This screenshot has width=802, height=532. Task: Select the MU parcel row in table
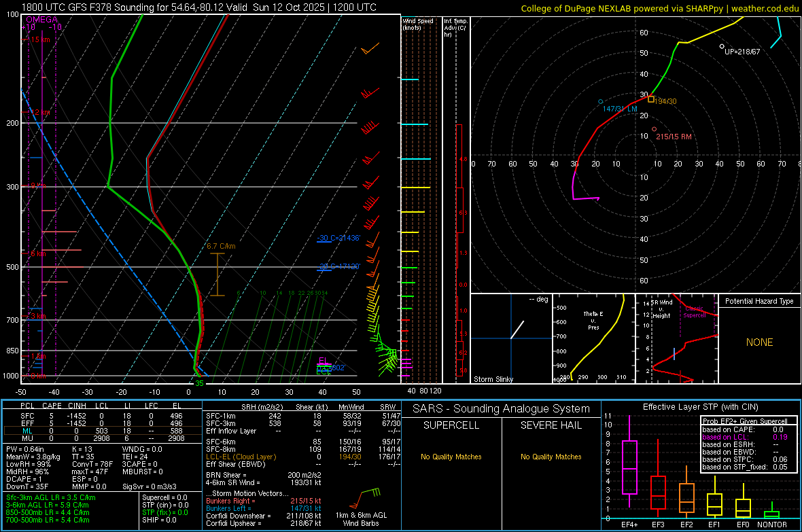[103, 438]
